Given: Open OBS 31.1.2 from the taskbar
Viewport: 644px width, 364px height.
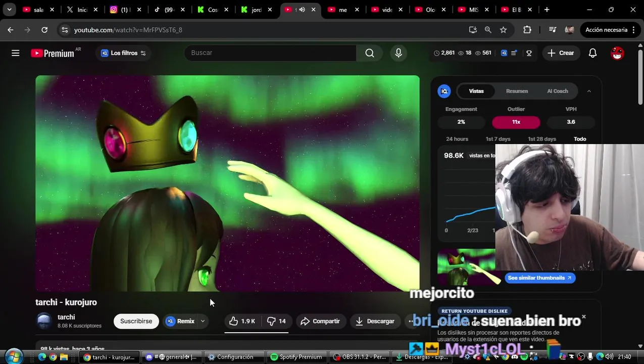Looking at the screenshot, I should 360,357.
